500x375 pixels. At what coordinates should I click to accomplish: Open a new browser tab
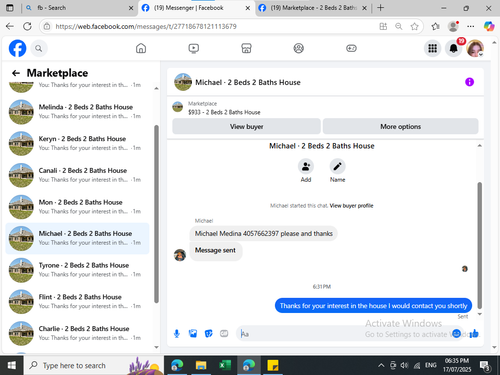[x=380, y=8]
